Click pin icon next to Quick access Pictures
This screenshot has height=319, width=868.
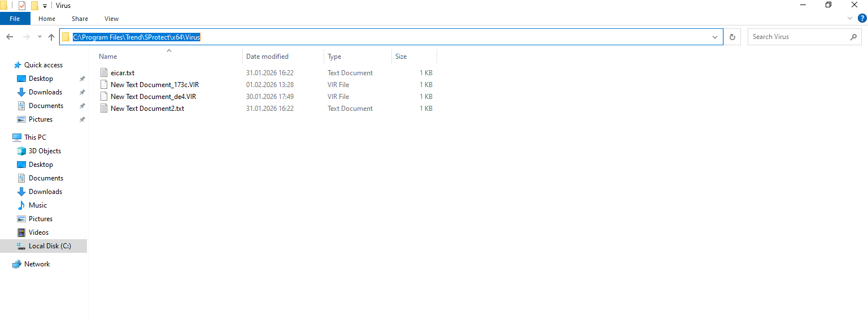tap(82, 119)
